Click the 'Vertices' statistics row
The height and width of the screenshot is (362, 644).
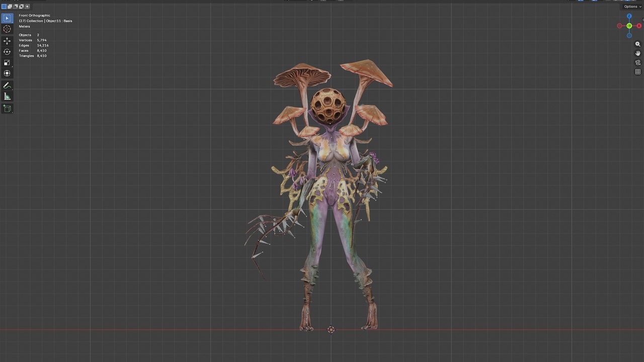point(33,40)
